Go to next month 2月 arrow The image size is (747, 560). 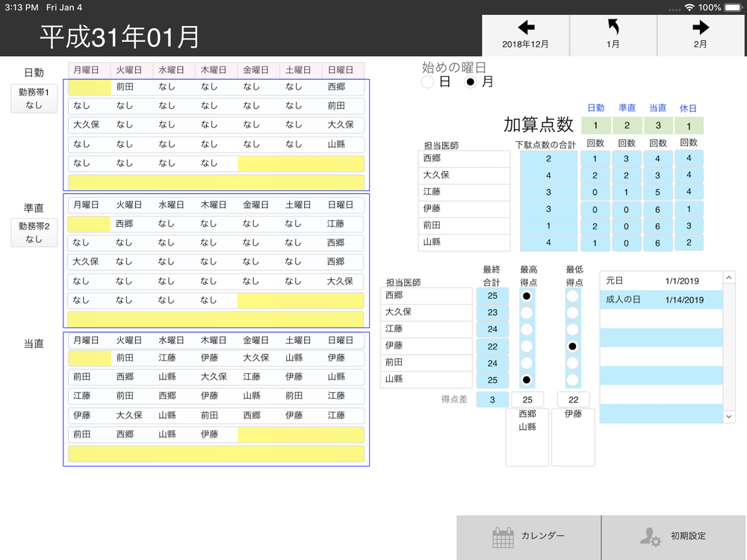point(700,28)
